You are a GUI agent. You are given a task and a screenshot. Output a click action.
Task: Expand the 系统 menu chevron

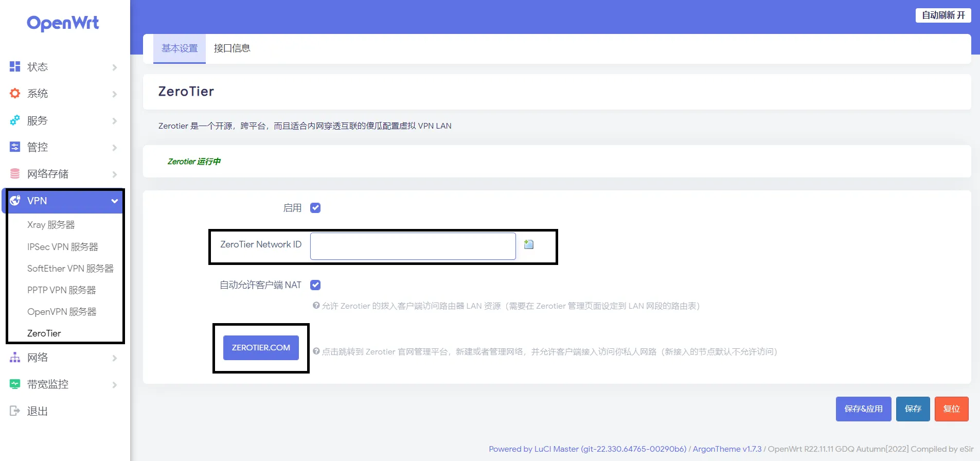click(115, 94)
